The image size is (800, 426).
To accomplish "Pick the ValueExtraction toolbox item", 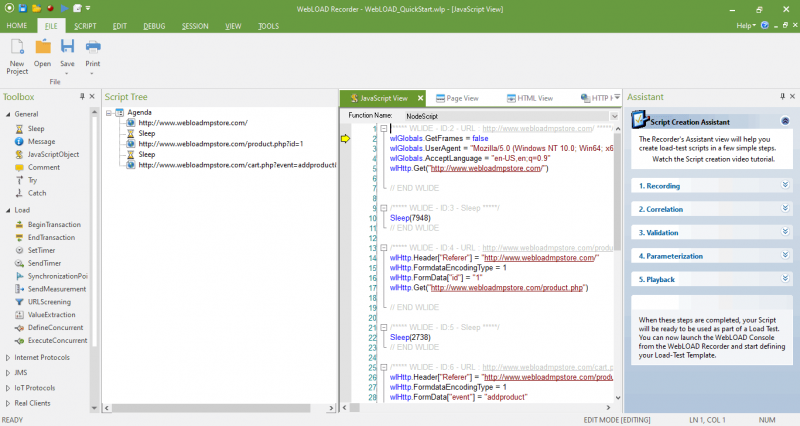I will [x=50, y=314].
